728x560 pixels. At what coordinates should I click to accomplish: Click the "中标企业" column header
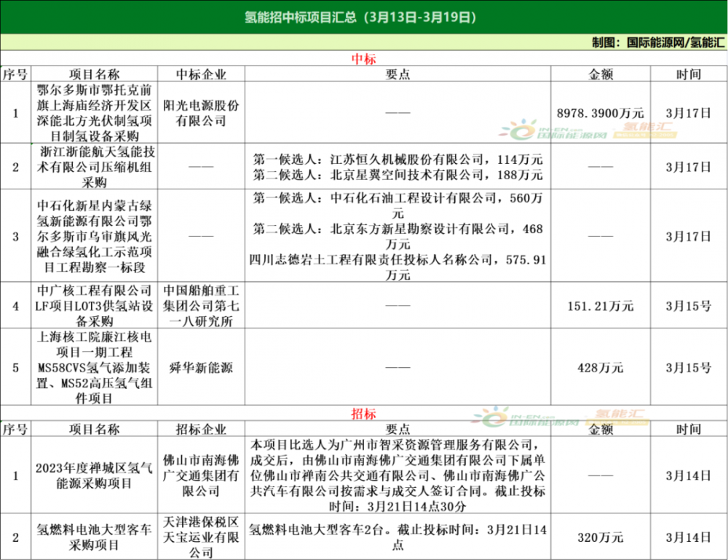point(201,74)
